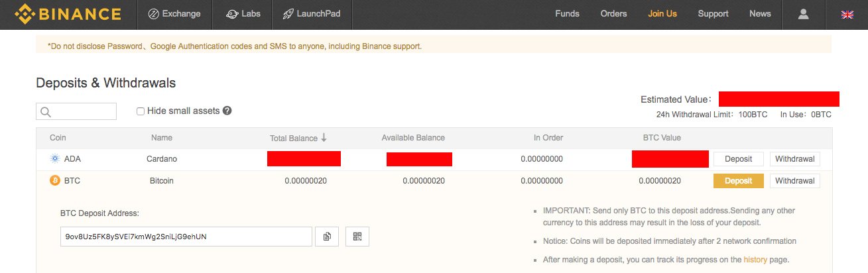Viewport: 868px width, 273px height.
Task: Focus the coin search field
Action: 76,111
